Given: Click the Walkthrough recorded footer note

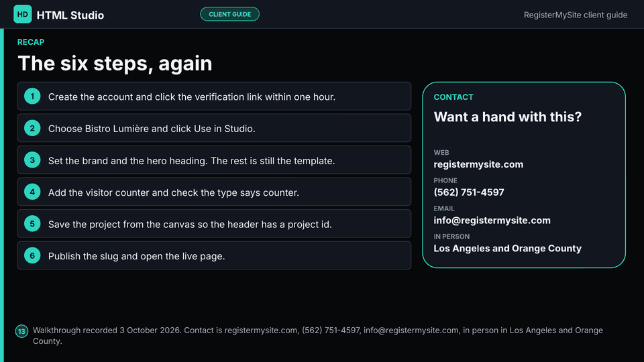Looking at the screenshot, I should [318, 336].
